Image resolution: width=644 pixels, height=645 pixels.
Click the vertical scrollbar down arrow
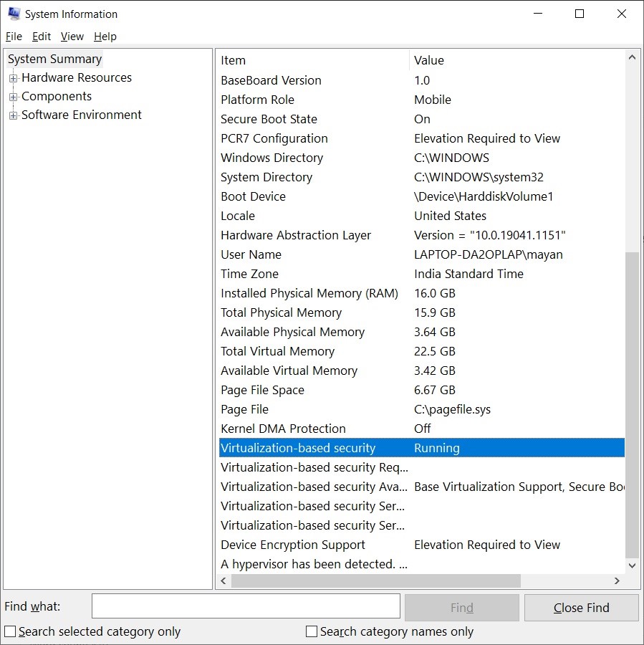click(x=632, y=565)
